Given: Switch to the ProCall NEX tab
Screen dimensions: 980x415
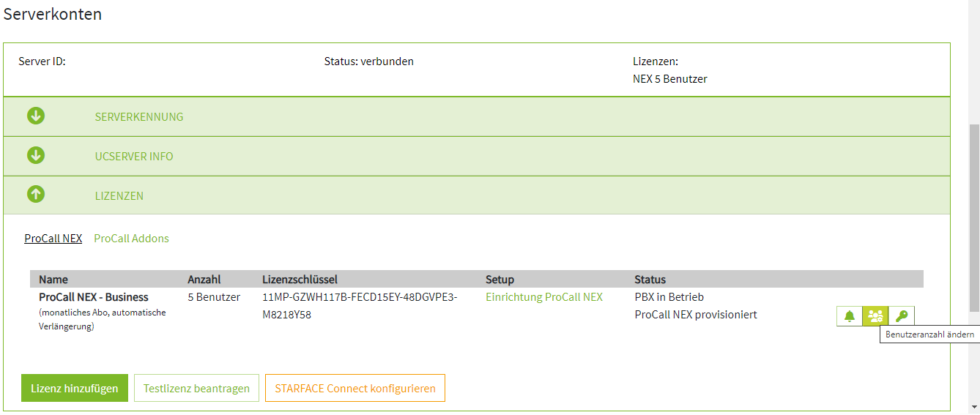Looking at the screenshot, I should (53, 239).
